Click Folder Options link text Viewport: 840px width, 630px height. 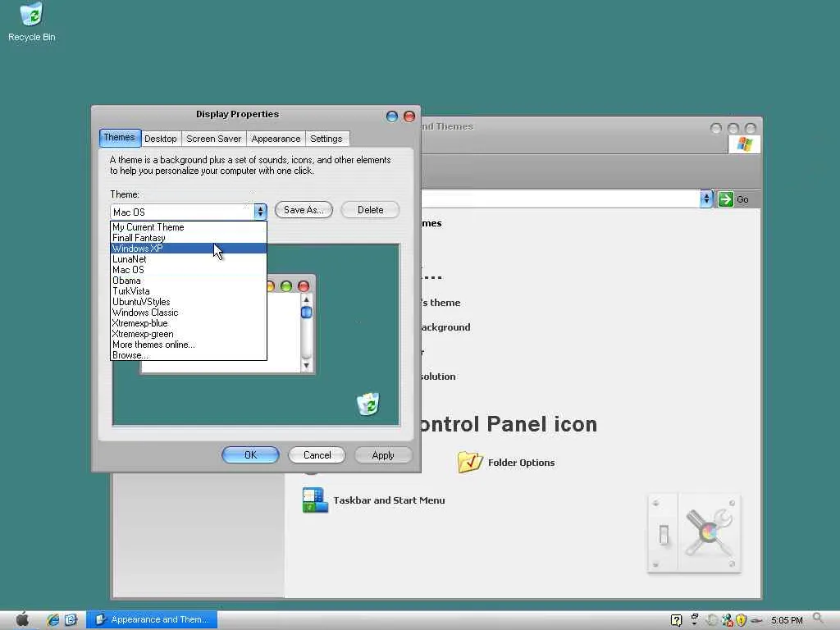[x=521, y=463]
